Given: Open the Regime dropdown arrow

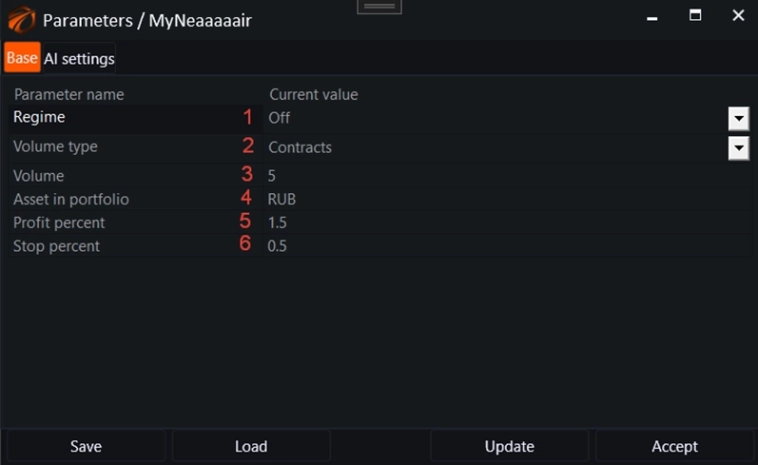Looking at the screenshot, I should (738, 118).
